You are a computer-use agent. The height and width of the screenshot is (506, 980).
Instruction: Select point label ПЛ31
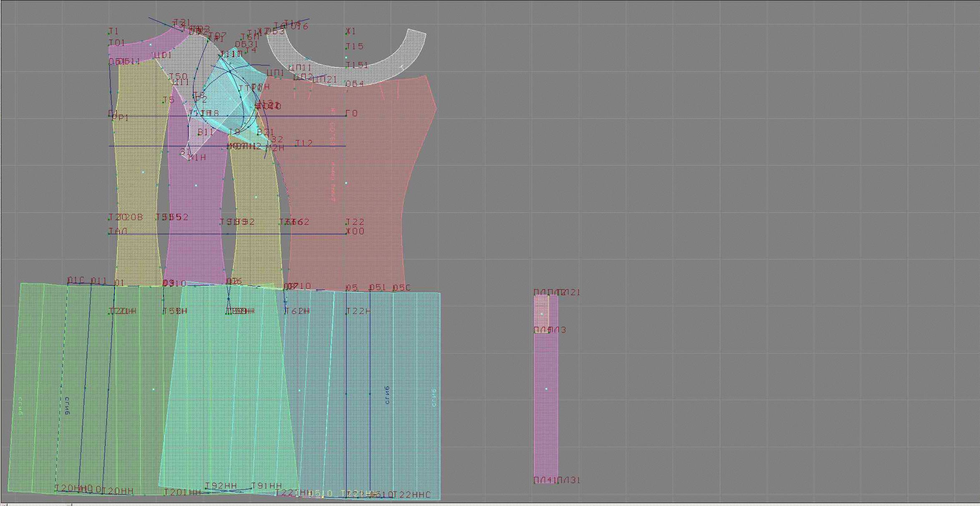[569, 480]
